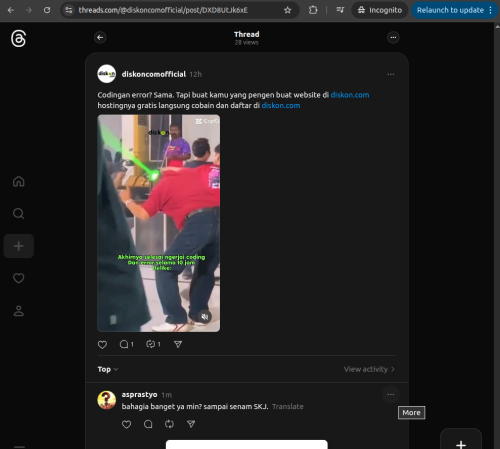This screenshot has width=500, height=449.
Task: Open the Search icon in sidebar
Action: coord(19,213)
